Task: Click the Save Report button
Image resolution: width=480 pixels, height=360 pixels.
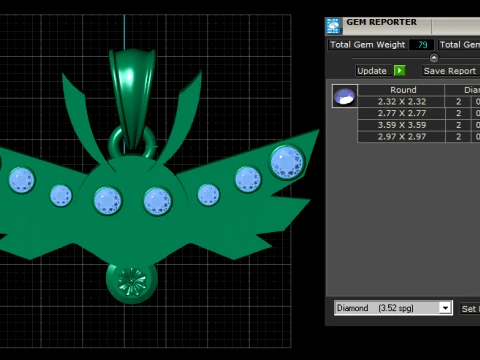Action: tap(451, 71)
